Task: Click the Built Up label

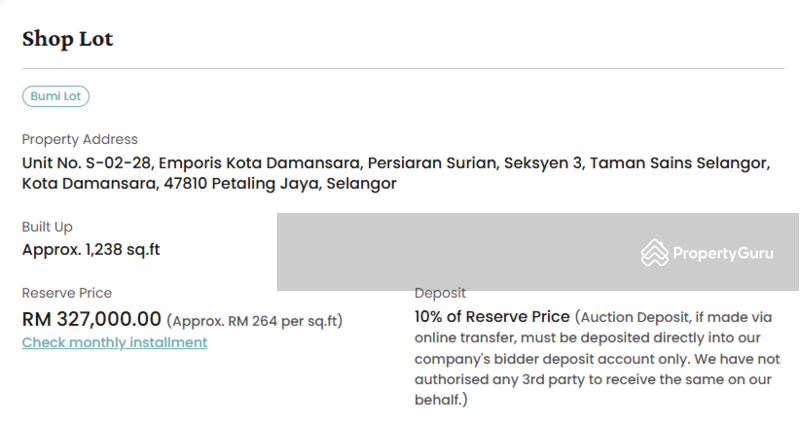Action: 47,227
